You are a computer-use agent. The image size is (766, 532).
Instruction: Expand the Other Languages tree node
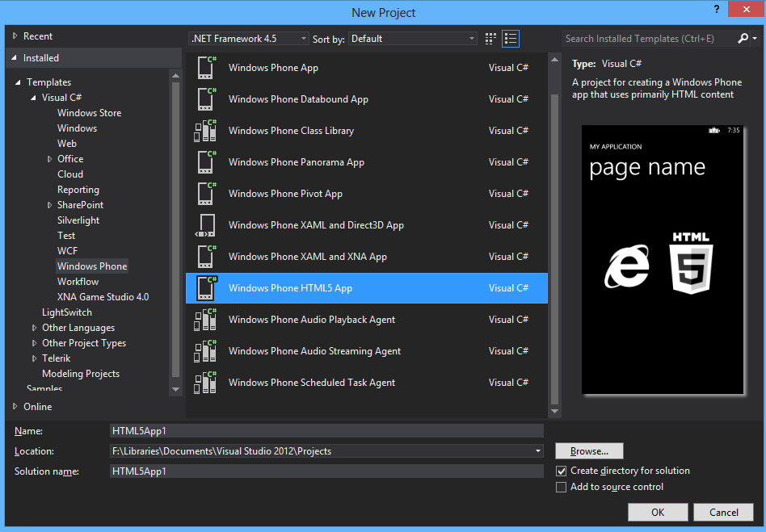pyautogui.click(x=35, y=328)
